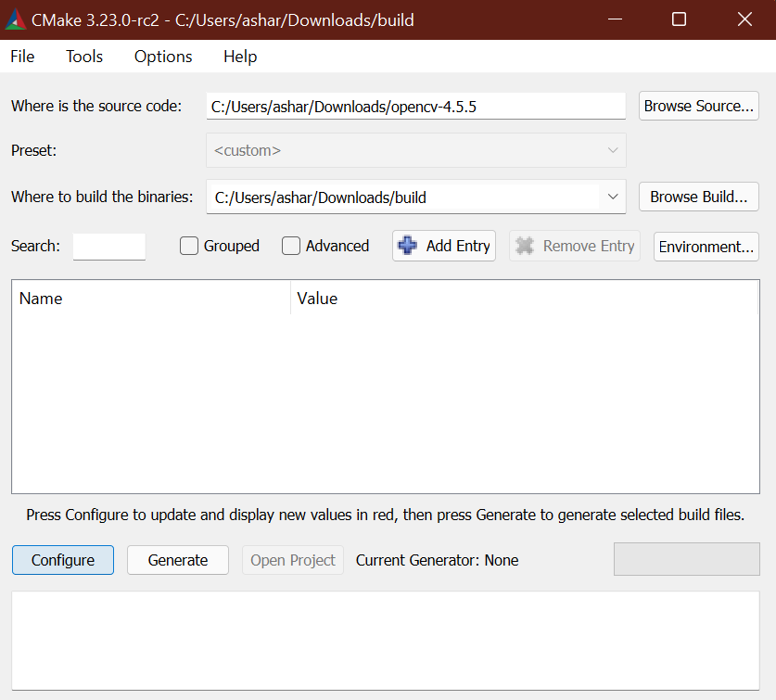This screenshot has width=776, height=700.
Task: Click the progress bar next to Current Generator
Action: click(686, 559)
